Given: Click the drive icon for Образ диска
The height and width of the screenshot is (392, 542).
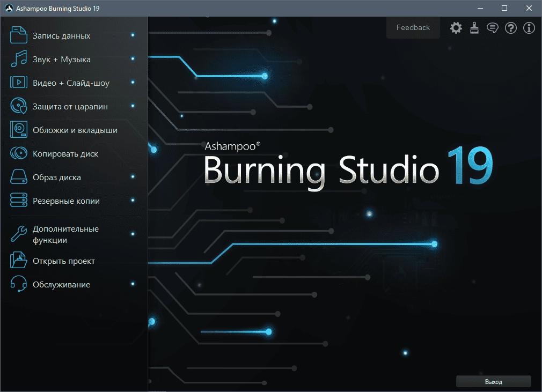Looking at the screenshot, I should tap(19, 176).
